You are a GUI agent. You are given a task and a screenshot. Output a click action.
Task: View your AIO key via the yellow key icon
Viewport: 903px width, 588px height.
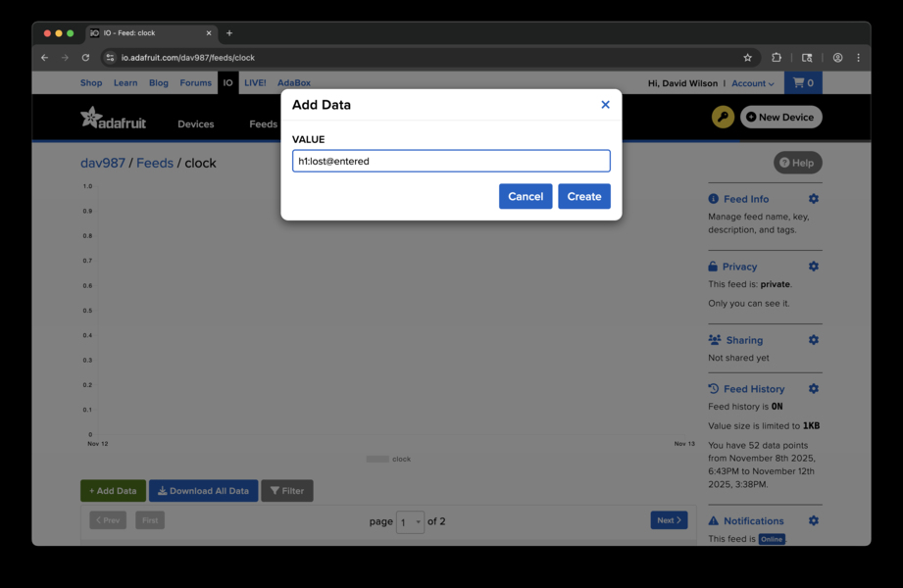click(x=723, y=117)
